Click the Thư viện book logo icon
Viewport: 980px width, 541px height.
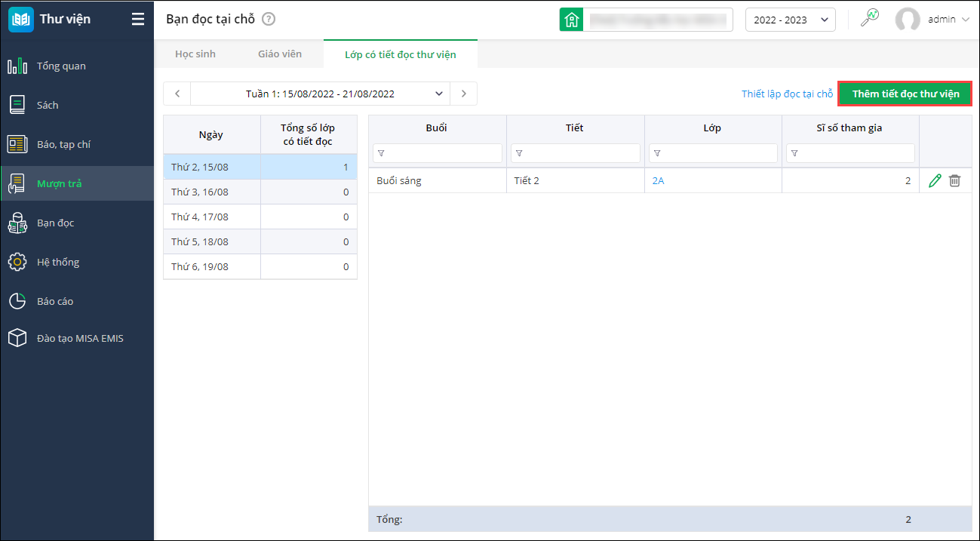[x=20, y=20]
